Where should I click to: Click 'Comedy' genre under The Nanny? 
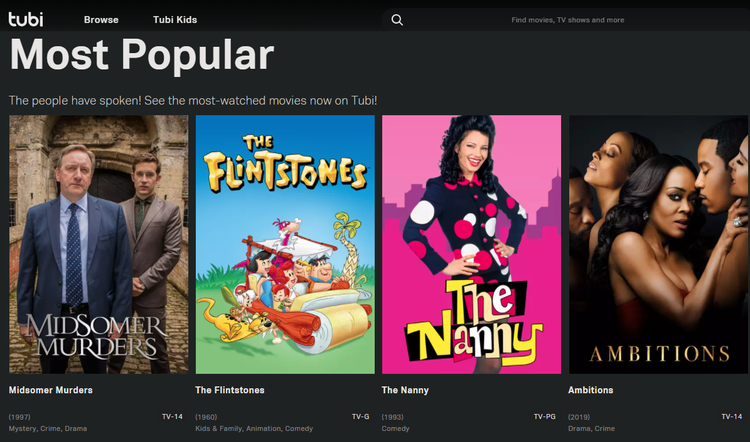click(x=396, y=429)
